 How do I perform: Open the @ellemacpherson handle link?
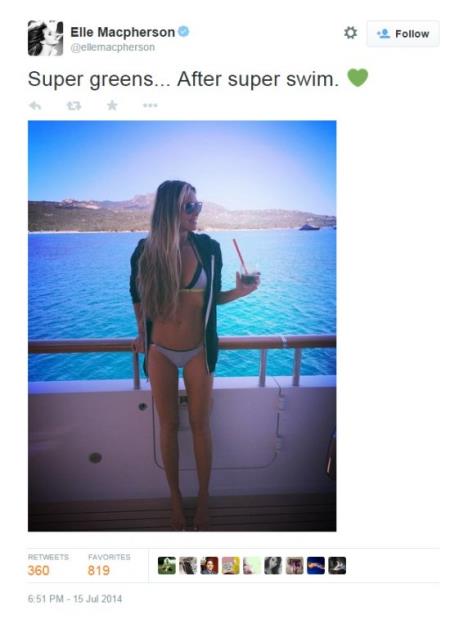(112, 47)
